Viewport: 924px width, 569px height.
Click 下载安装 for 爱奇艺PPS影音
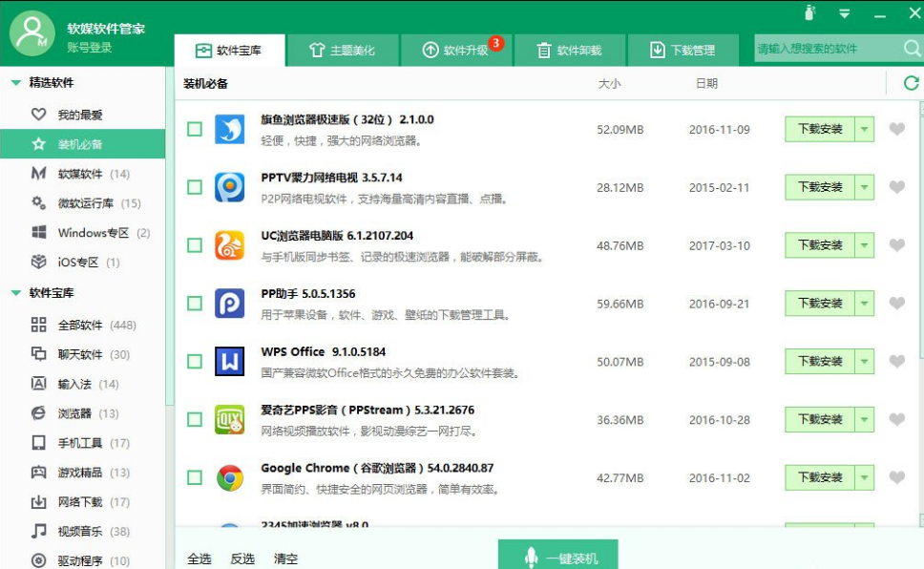point(820,419)
